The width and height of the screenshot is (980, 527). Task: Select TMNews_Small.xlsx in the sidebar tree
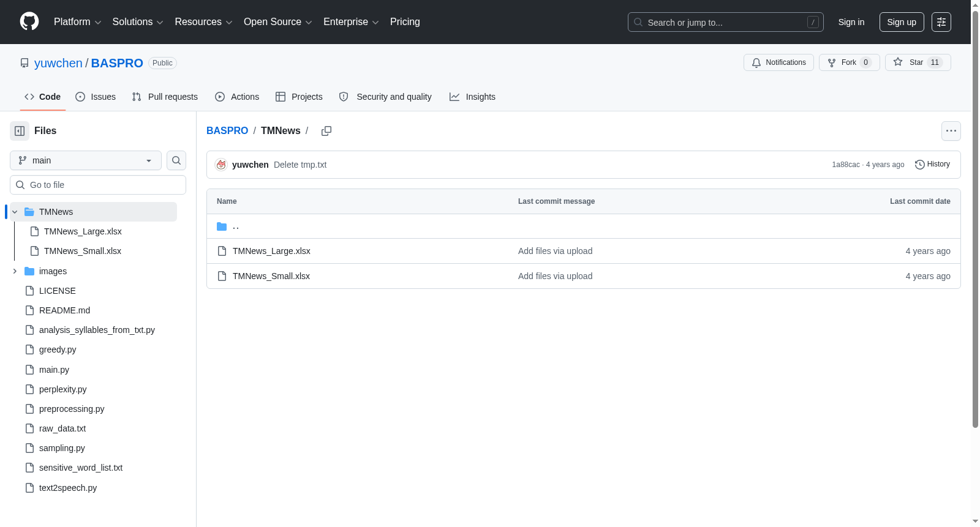83,251
